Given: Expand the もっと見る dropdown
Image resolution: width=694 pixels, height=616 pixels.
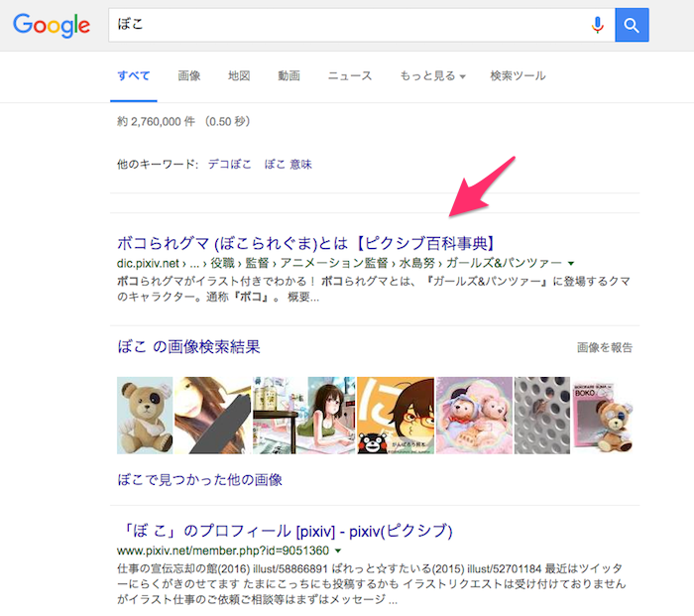Looking at the screenshot, I should coord(433,75).
